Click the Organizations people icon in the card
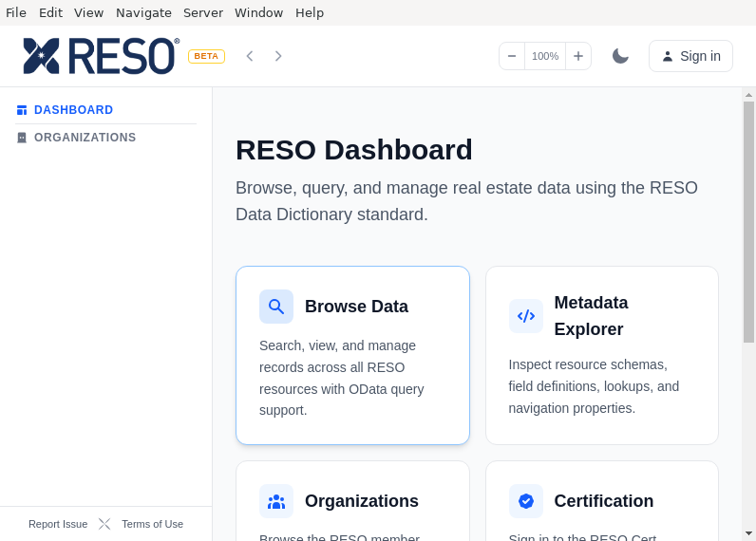 click(x=276, y=501)
